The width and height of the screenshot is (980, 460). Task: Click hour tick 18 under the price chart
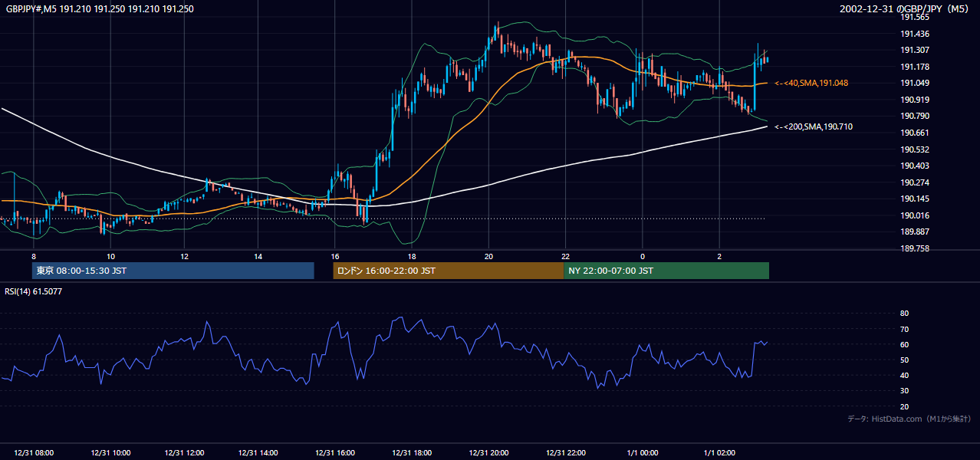pos(412,256)
